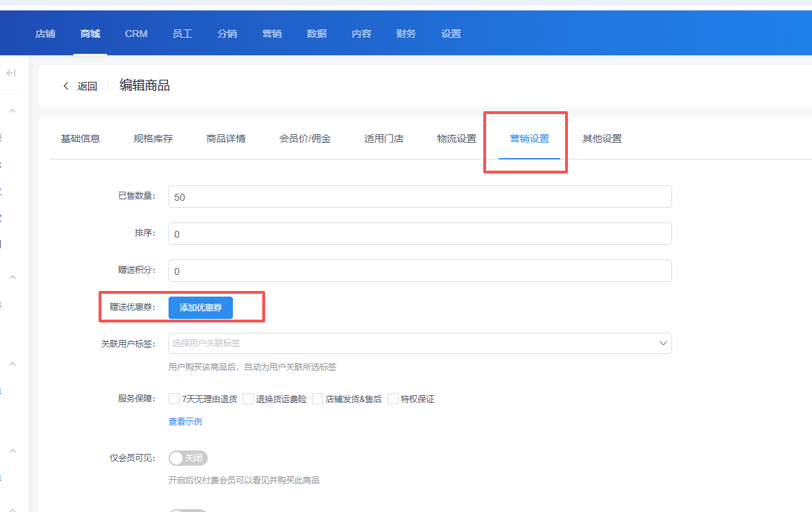Go to the 物流设置 tab

[x=457, y=138]
